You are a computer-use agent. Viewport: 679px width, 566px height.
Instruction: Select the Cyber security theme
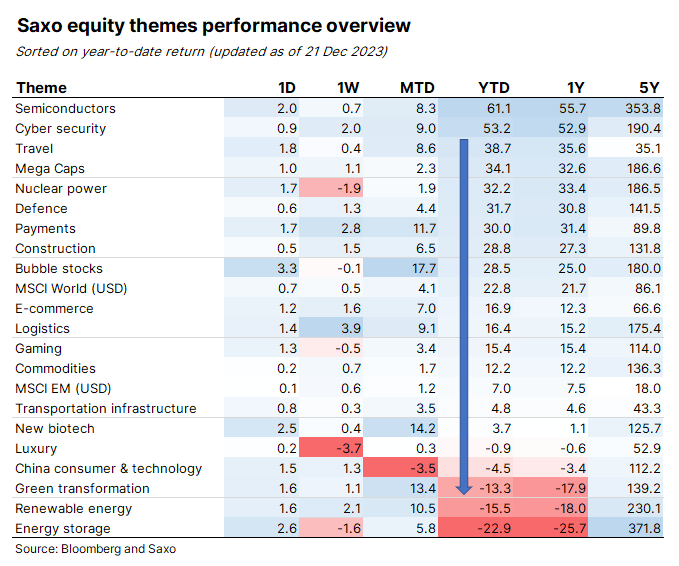click(x=60, y=128)
